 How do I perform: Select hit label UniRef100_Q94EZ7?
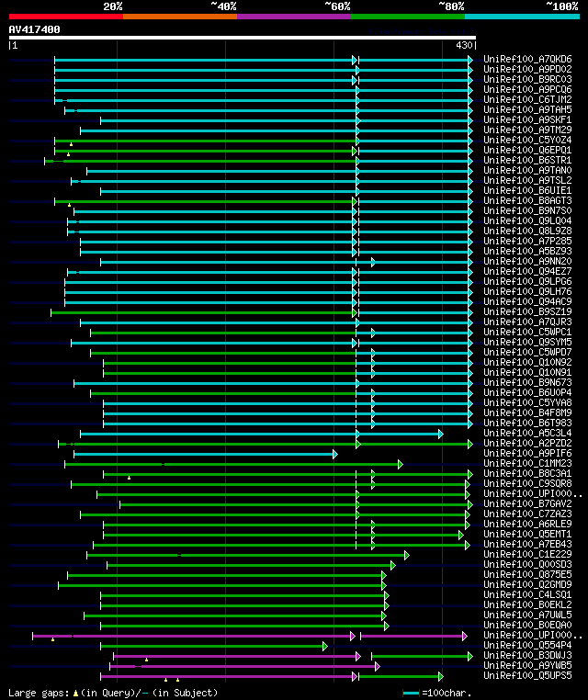[527, 271]
